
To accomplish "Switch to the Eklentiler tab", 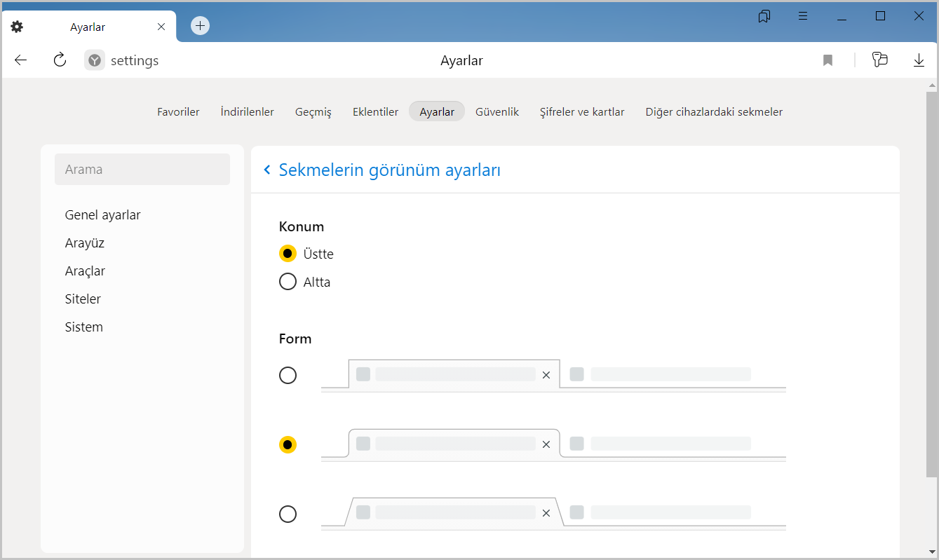I will pyautogui.click(x=375, y=111).
